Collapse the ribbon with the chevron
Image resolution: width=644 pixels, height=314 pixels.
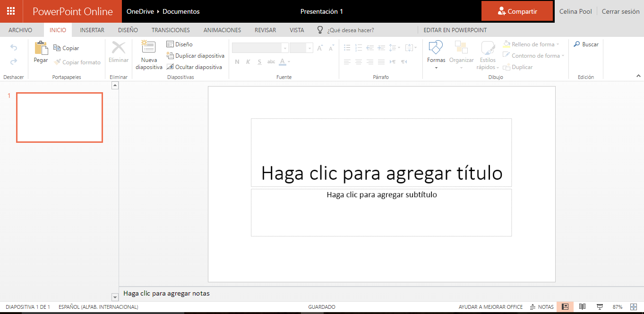(x=638, y=76)
